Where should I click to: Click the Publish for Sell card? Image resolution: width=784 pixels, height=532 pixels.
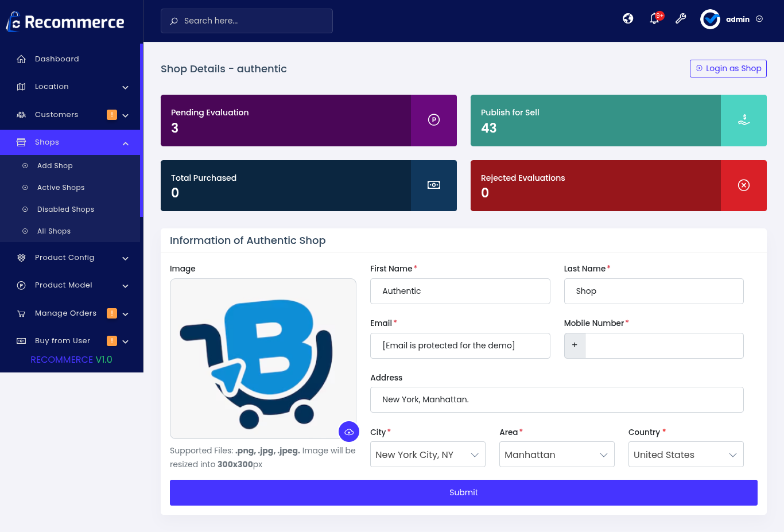click(x=619, y=121)
